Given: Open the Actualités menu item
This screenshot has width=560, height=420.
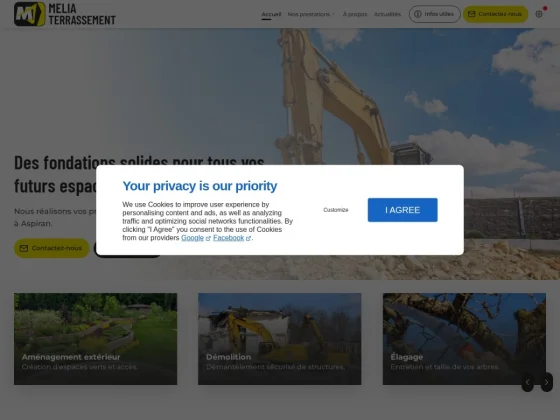Looking at the screenshot, I should pyautogui.click(x=387, y=14).
